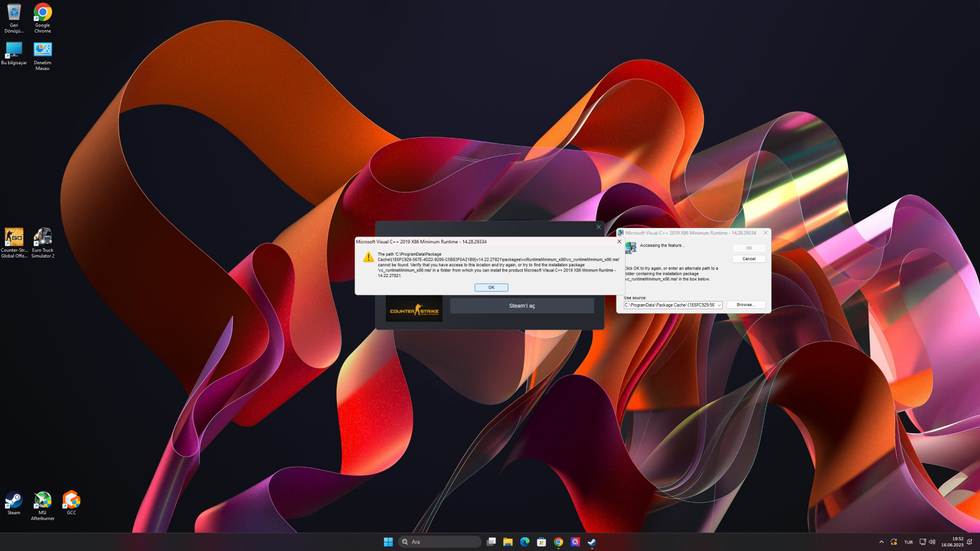Screen dimensions: 980x551
Task: Expand the hidden system tray icons chevron
Action: (881, 542)
